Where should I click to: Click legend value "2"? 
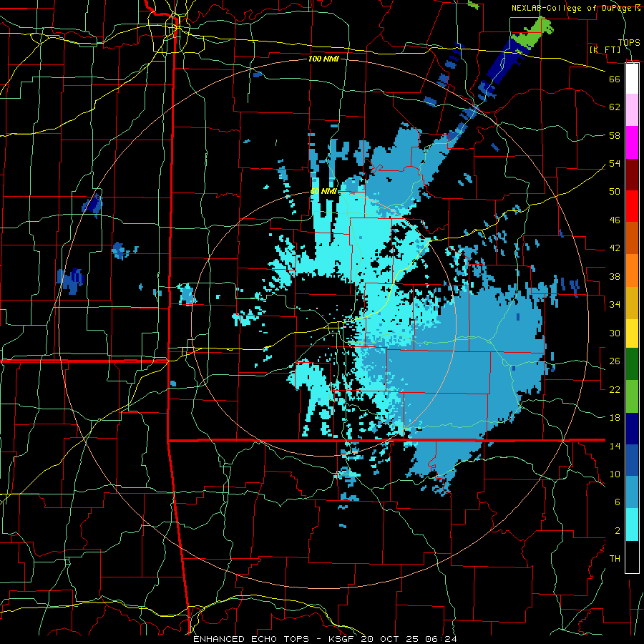(x=617, y=531)
